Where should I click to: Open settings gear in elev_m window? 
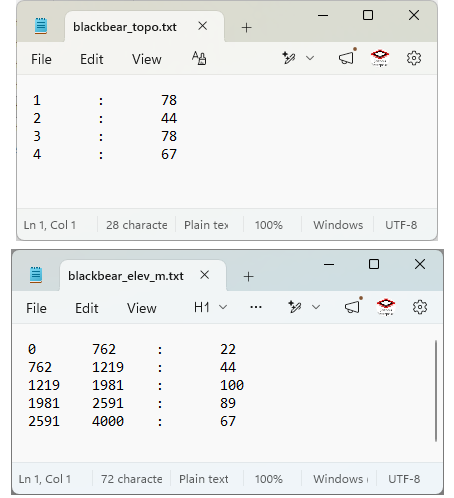[x=420, y=307]
